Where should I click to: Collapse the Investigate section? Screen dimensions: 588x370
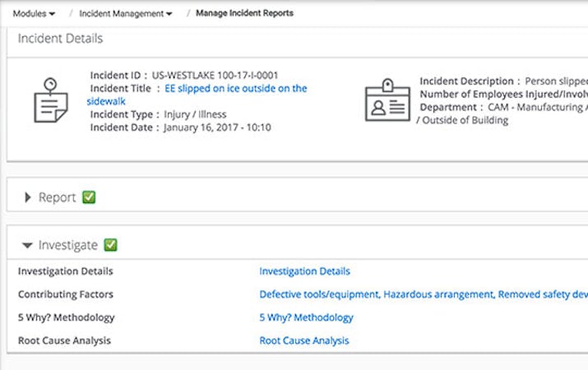pyautogui.click(x=28, y=245)
